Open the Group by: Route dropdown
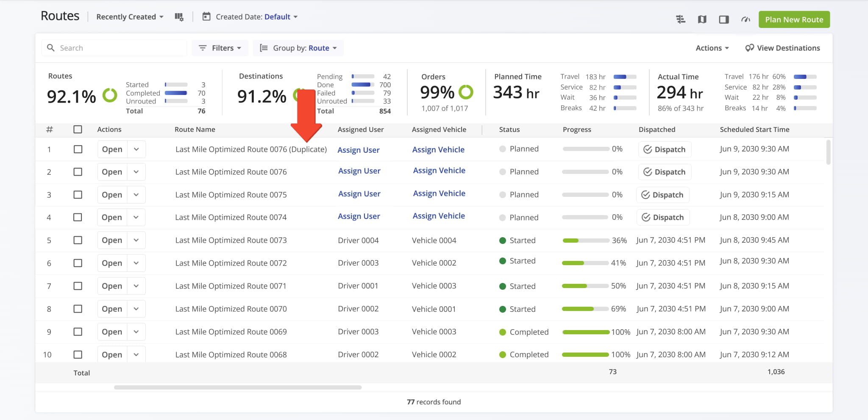The image size is (868, 420). 298,48
